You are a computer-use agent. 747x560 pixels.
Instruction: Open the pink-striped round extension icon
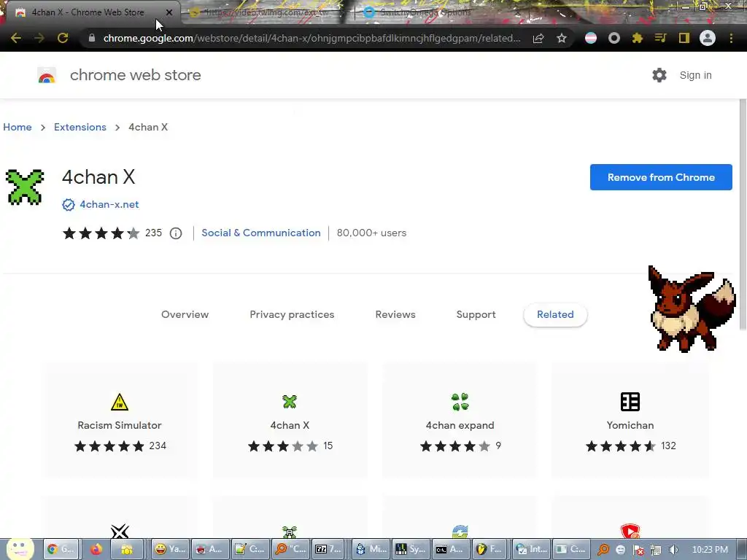pos(591,38)
